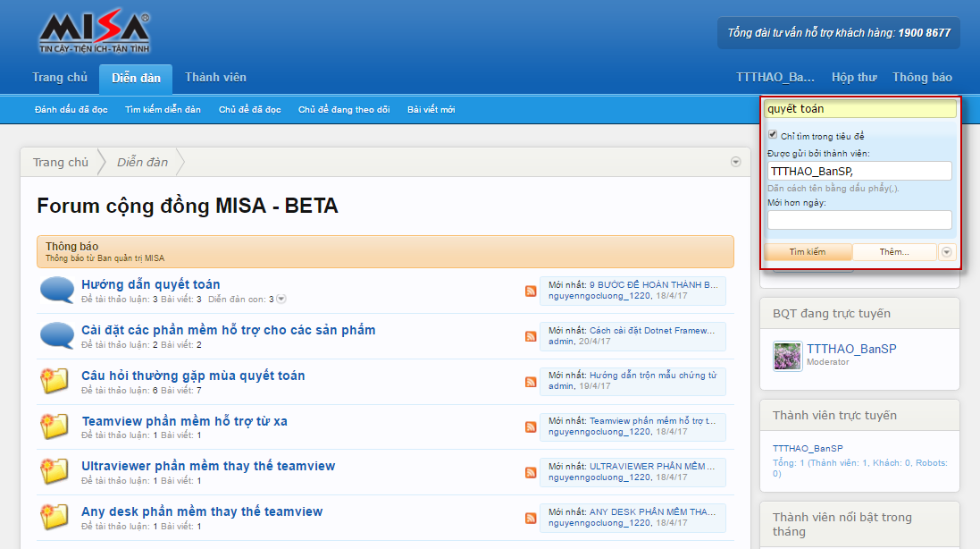Click RSS icon for Teamview phần mềm row

(531, 427)
